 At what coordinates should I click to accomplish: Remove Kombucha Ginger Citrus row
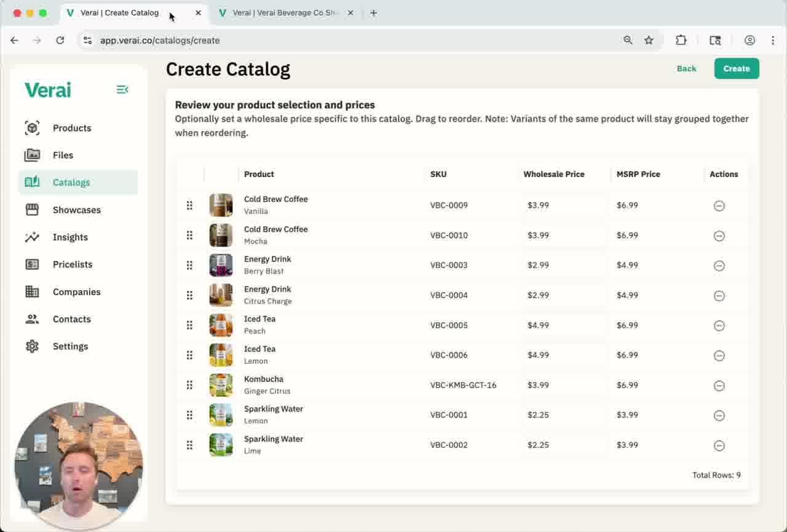click(x=719, y=386)
